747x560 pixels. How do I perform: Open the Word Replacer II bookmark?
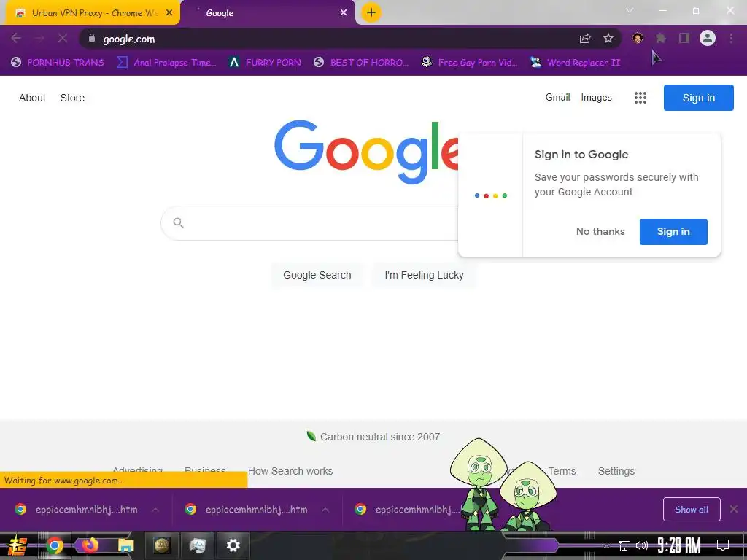pyautogui.click(x=576, y=63)
